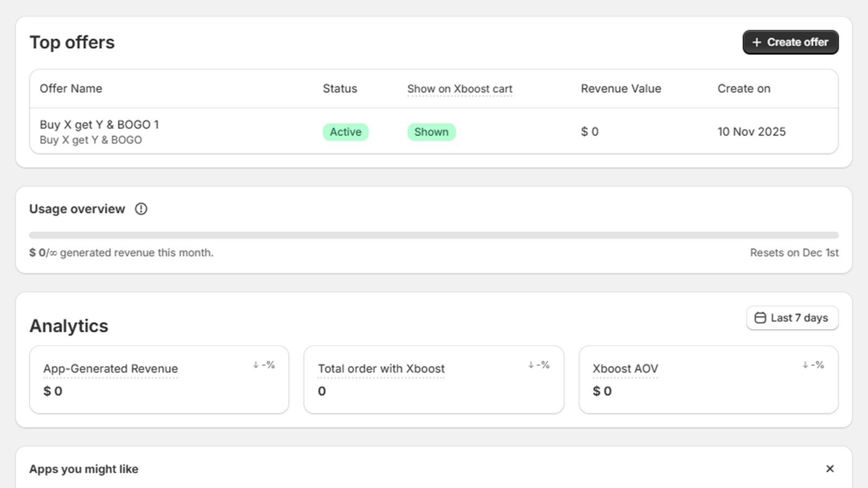
Task: Click the down arrow trend on Xboost AOV
Action: [806, 365]
